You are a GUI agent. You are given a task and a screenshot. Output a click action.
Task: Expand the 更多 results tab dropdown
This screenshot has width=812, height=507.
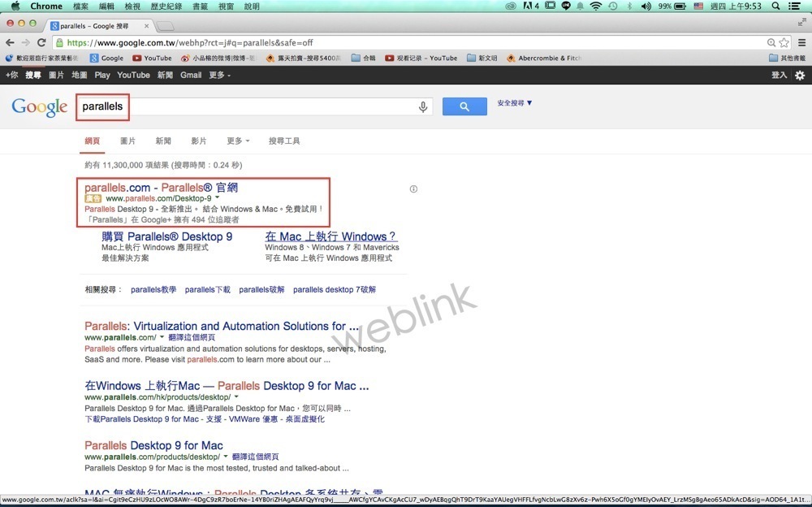pos(238,141)
